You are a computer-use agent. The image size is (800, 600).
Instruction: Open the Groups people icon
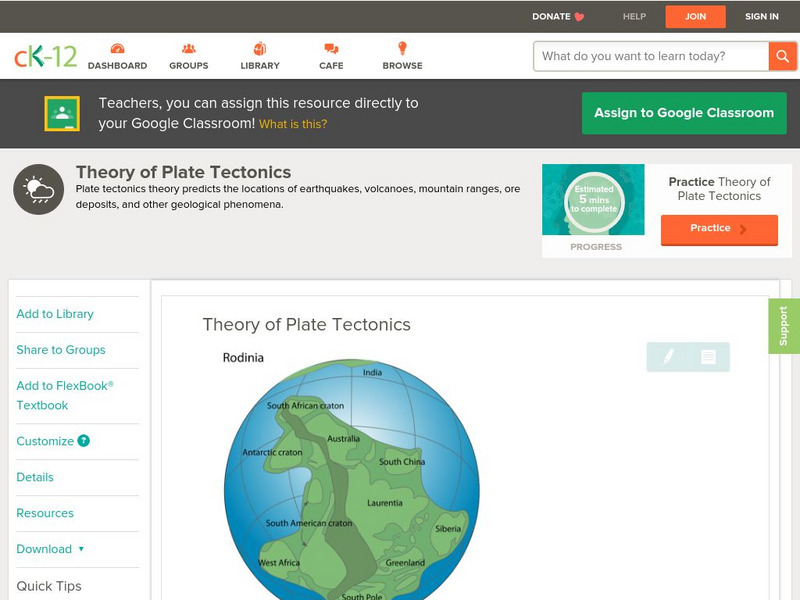click(189, 49)
